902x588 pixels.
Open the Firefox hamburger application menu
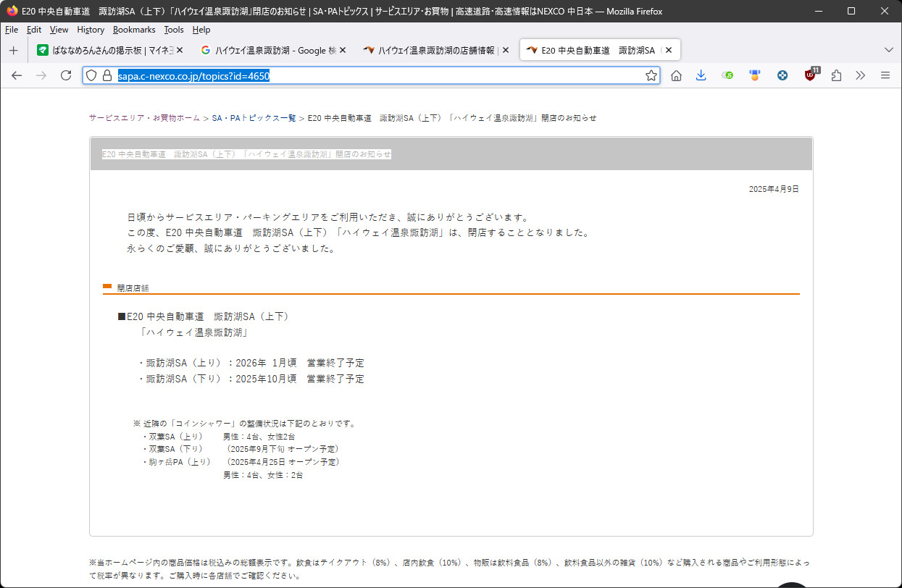pyautogui.click(x=885, y=75)
